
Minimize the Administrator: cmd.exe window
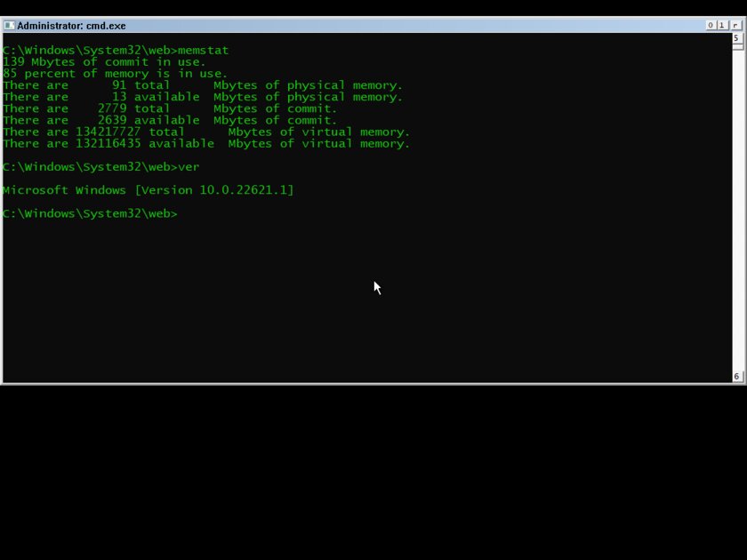click(x=711, y=25)
